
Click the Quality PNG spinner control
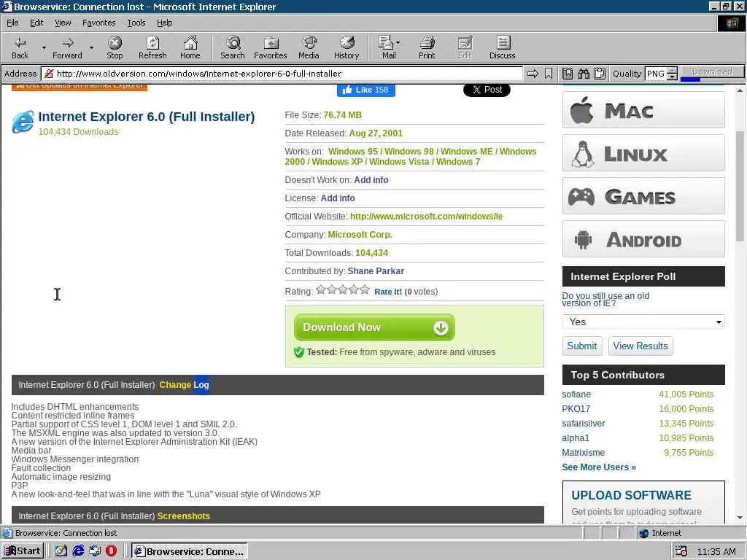click(672, 74)
